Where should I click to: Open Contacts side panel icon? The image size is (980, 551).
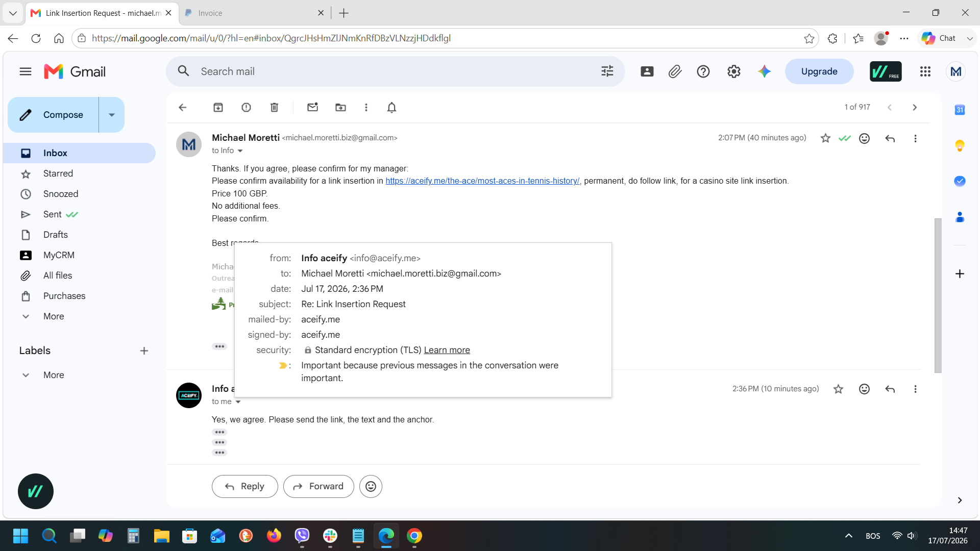click(x=960, y=217)
